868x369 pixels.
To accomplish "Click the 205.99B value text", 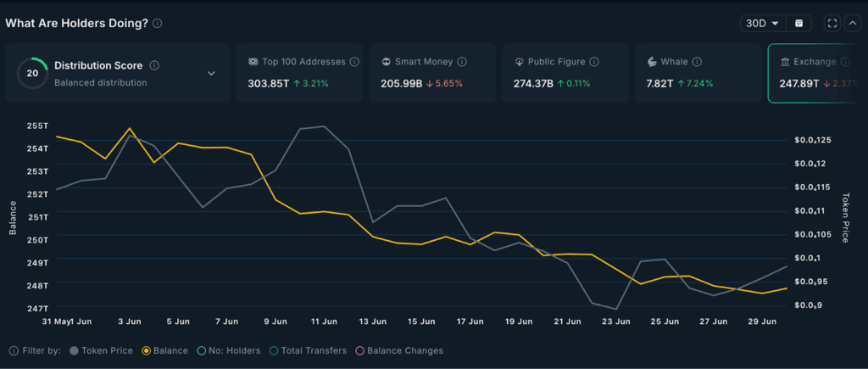I will [401, 84].
